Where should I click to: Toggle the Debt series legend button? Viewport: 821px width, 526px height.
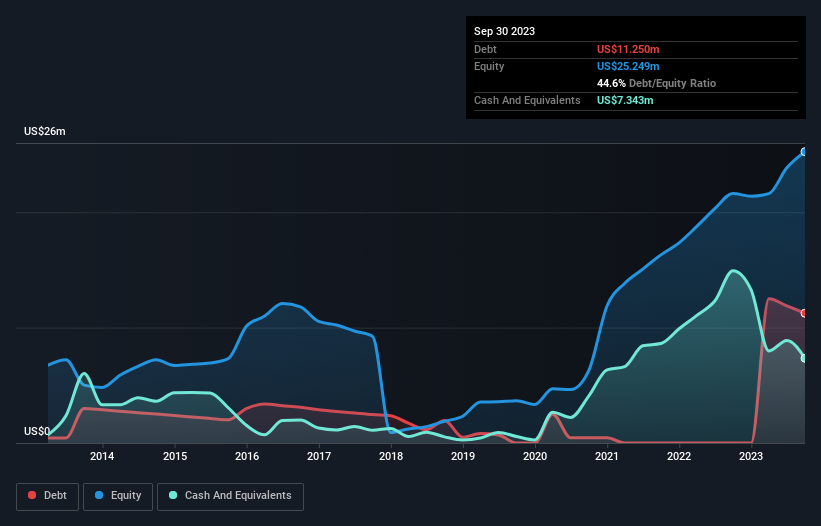[x=48, y=496]
